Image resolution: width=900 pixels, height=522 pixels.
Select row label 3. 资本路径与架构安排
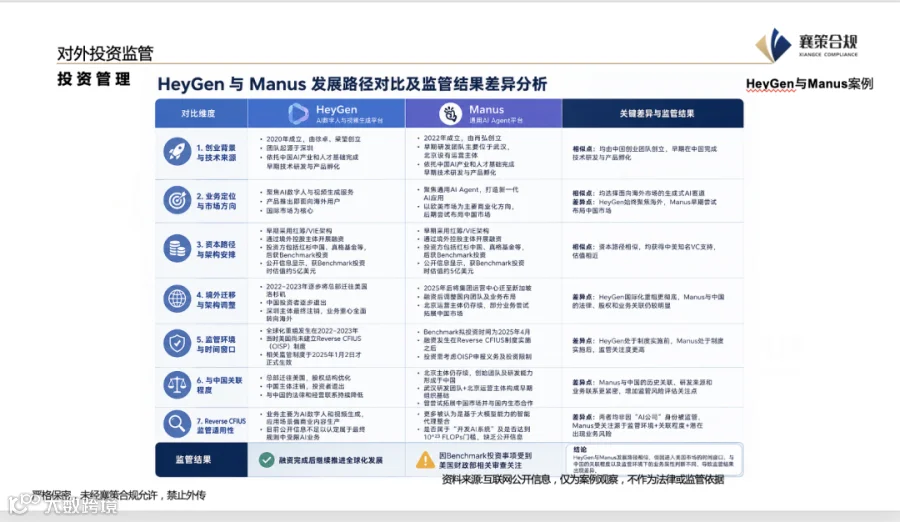point(216,249)
